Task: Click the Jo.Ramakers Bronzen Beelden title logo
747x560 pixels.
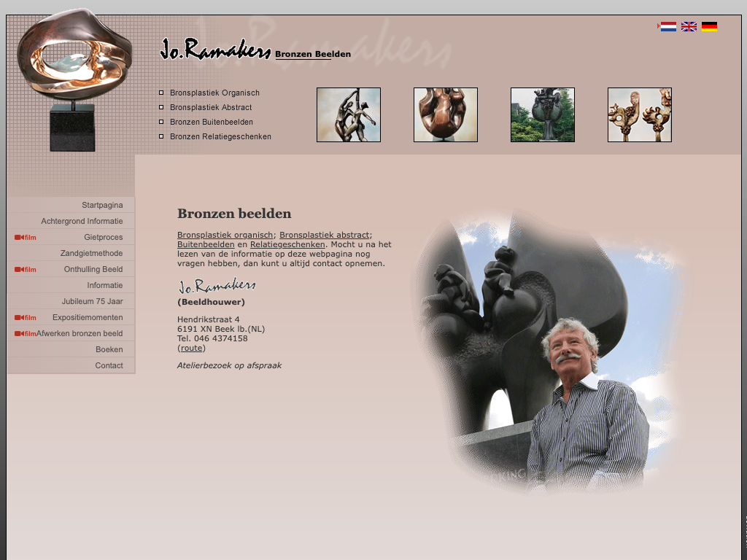Action: [255, 50]
